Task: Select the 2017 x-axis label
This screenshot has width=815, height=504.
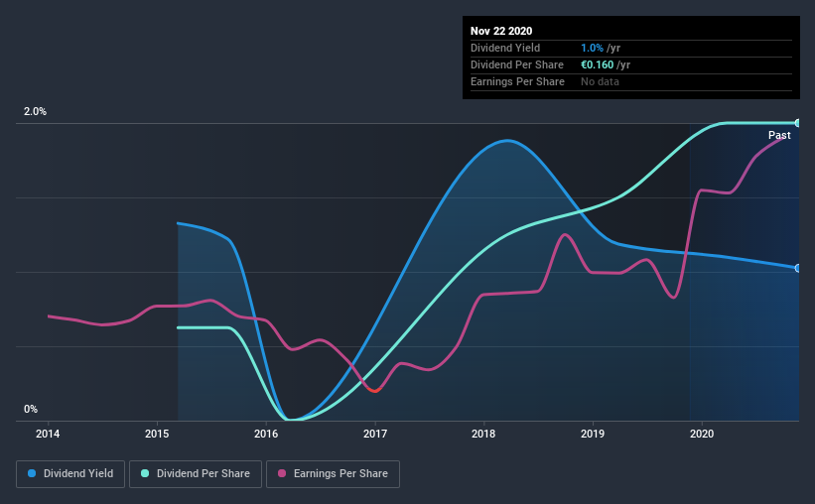Action: pos(375,434)
